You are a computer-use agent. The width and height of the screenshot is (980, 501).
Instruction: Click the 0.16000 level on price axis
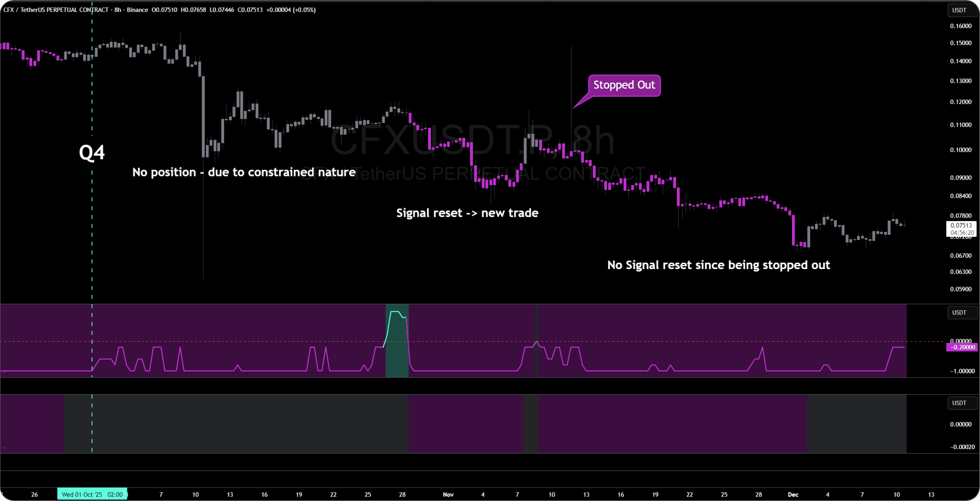point(960,26)
